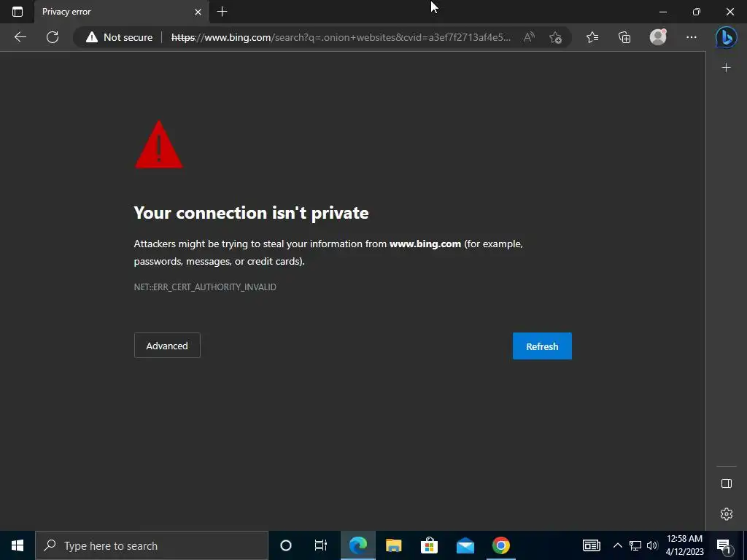747x560 pixels.
Task: Click the volume speaker tray icon
Action: [x=652, y=545]
